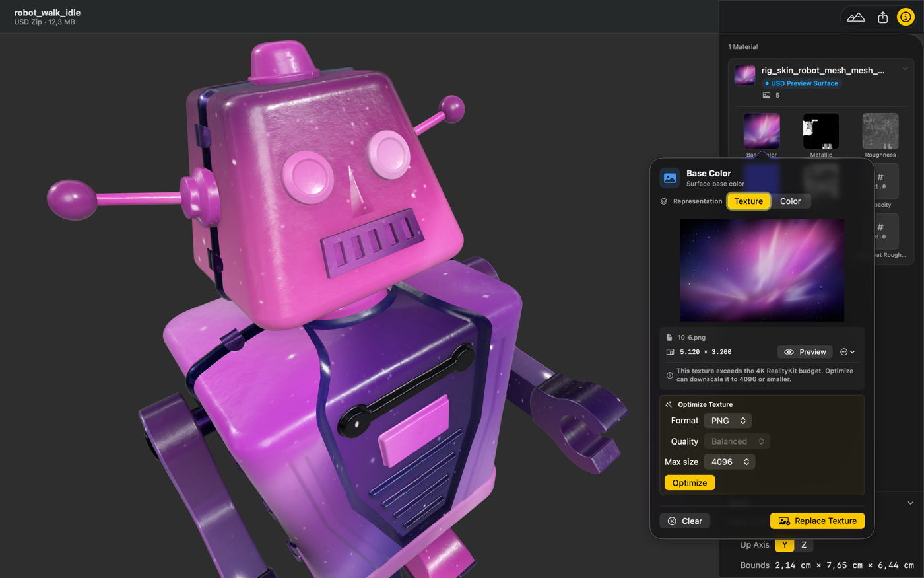This screenshot has height=578, width=924.
Task: Open the Max size 4096 dropdown
Action: click(x=729, y=462)
